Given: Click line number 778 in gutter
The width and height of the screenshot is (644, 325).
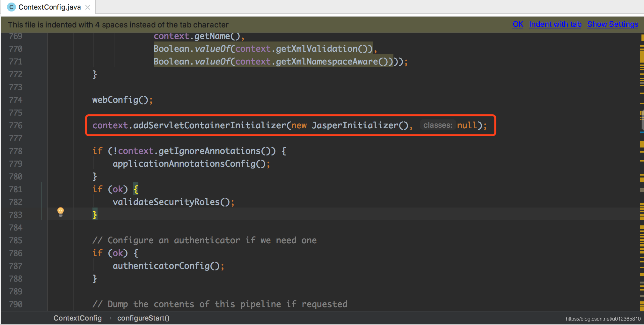Looking at the screenshot, I should click(x=16, y=151).
